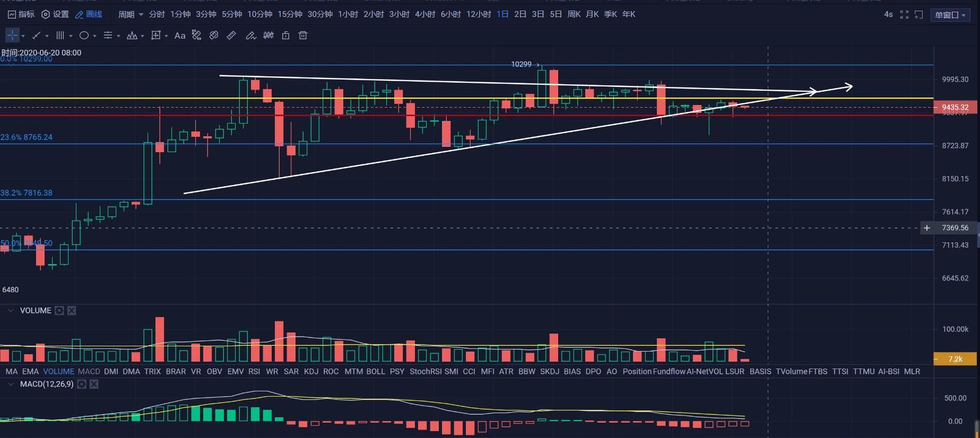Open the 指标 indicators button

pyautogui.click(x=21, y=14)
